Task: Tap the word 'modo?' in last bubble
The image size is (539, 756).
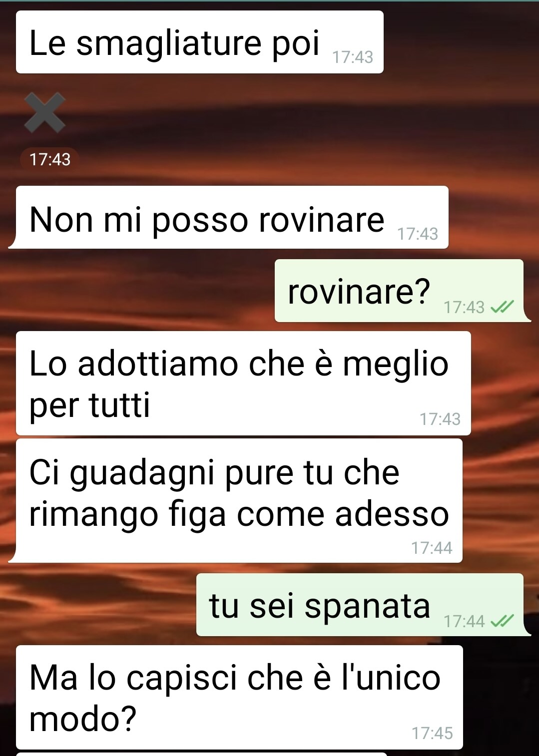Action: pos(83,719)
